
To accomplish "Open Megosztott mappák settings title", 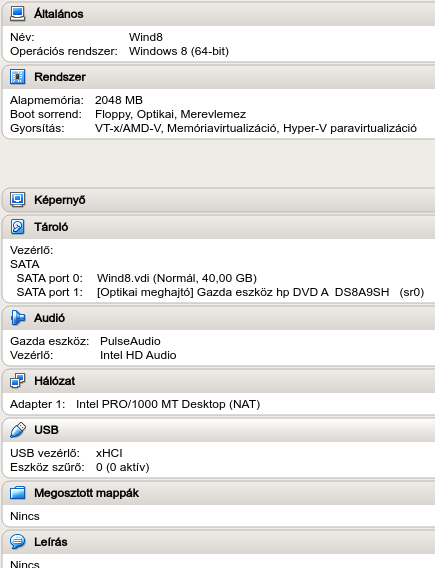I will click(x=87, y=493).
